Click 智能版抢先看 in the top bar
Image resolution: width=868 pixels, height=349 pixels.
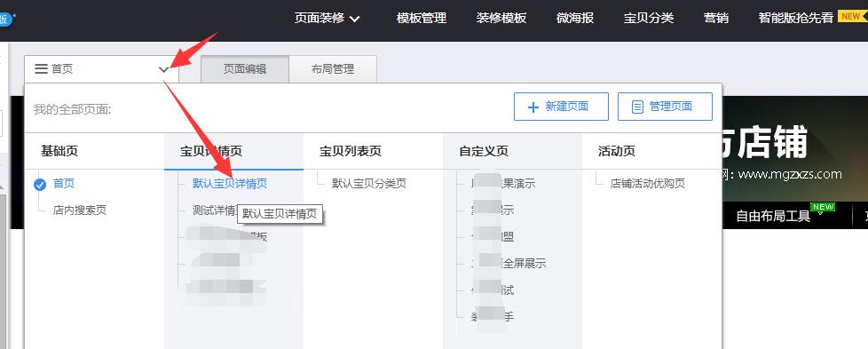pos(795,18)
